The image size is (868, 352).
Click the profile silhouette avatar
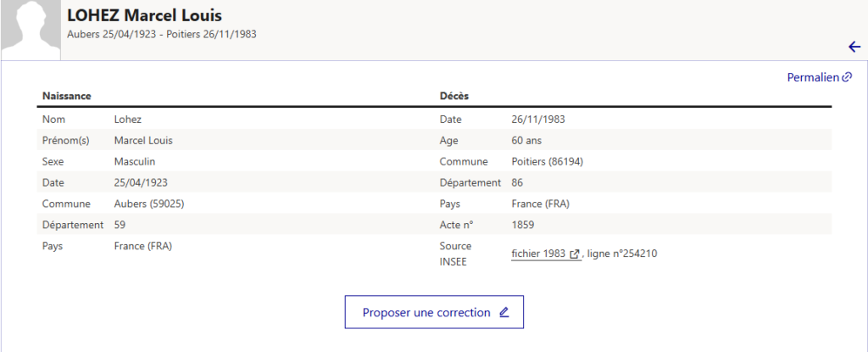coord(30,30)
